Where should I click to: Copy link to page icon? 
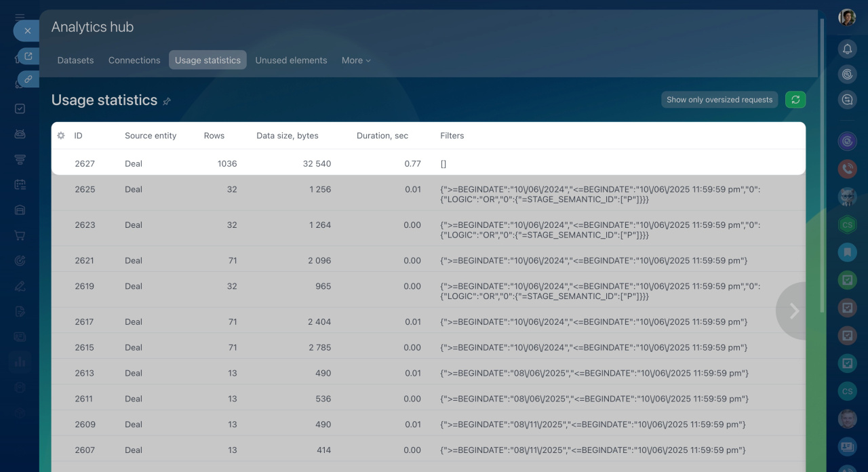click(x=28, y=79)
